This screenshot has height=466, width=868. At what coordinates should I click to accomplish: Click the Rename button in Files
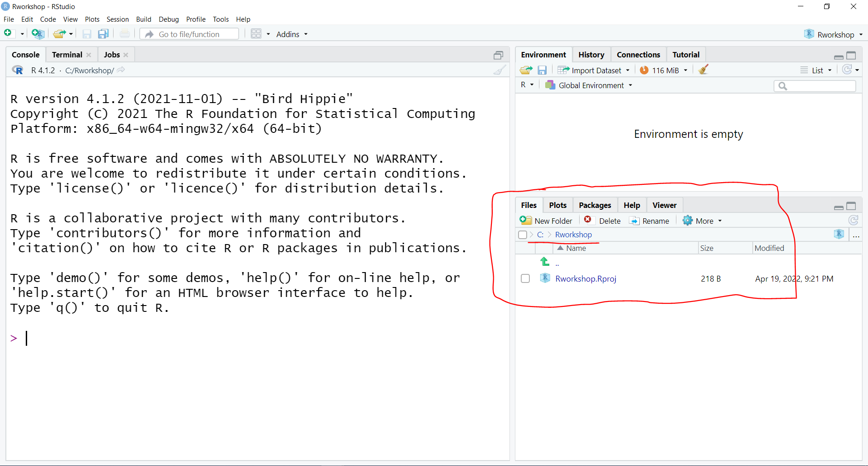649,221
